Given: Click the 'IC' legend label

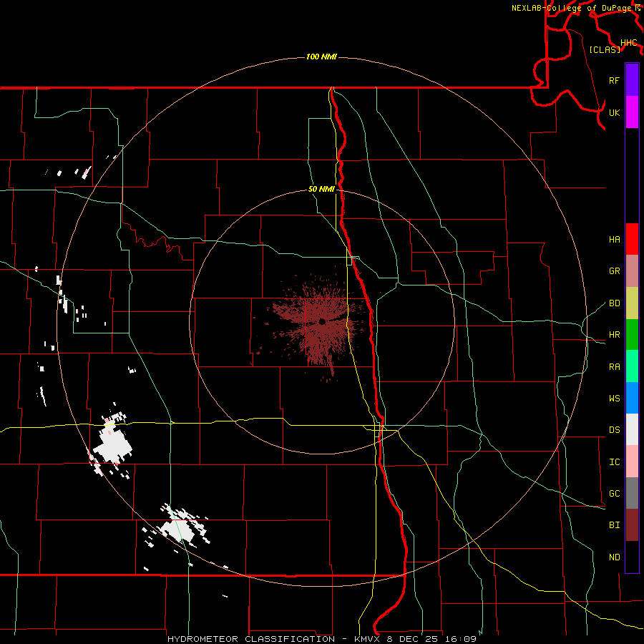Looking at the screenshot, I should [x=614, y=462].
